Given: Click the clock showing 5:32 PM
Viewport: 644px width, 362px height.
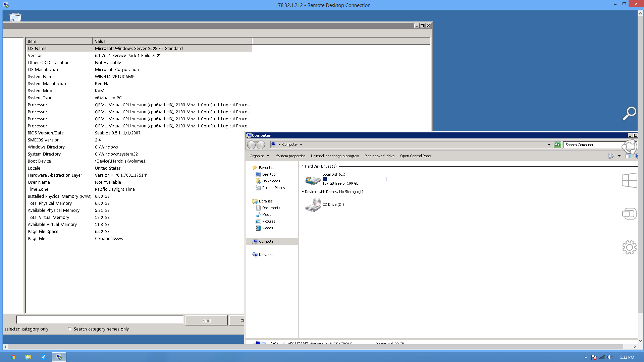Looking at the screenshot, I should click(x=627, y=357).
